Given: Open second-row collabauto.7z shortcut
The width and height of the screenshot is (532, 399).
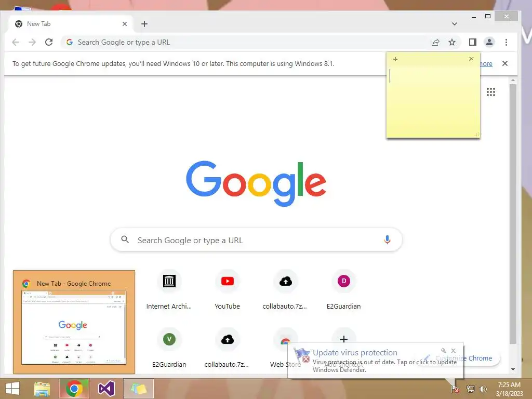Looking at the screenshot, I should click(227, 349).
